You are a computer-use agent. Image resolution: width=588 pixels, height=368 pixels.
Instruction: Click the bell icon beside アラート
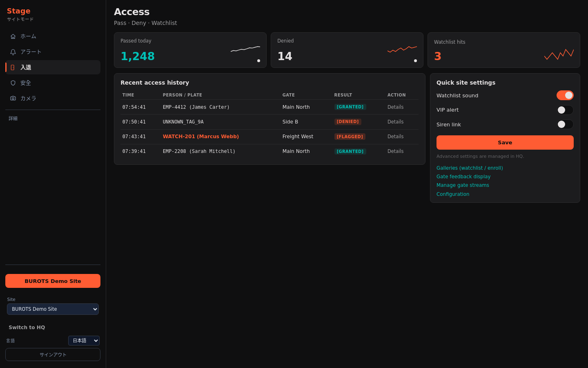point(13,52)
